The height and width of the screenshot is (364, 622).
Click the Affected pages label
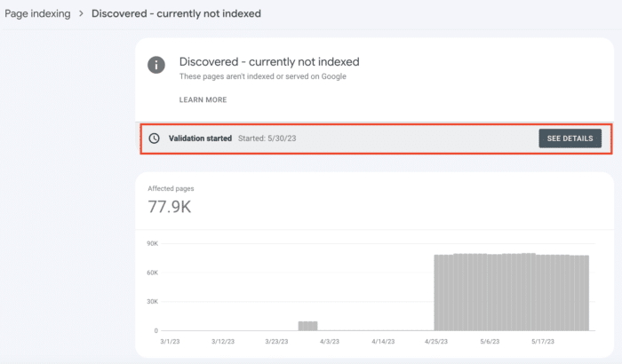(x=171, y=189)
